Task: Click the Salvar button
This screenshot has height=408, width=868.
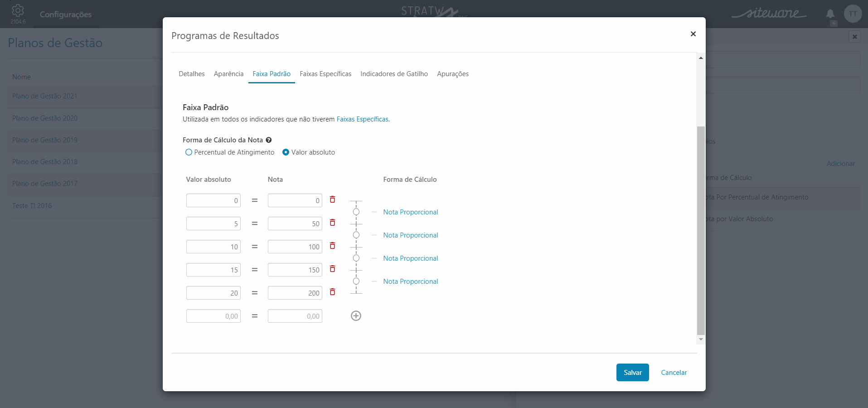Action: (x=632, y=373)
